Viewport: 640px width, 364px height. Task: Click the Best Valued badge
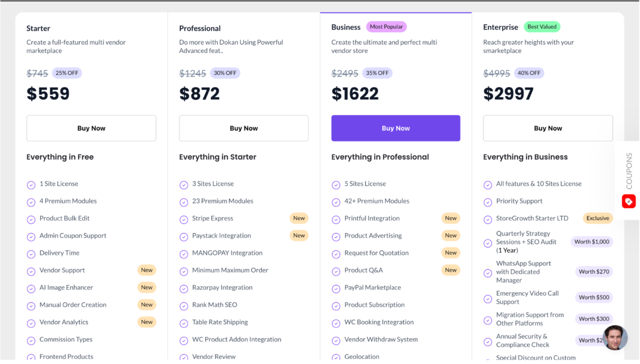click(x=541, y=27)
